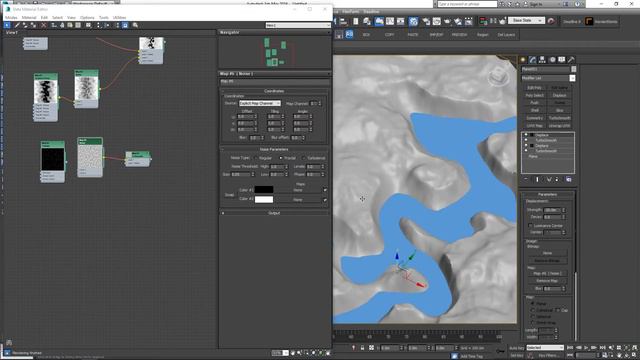Click Remove Modifier trash icon below stack
This screenshot has height=360, width=640.
557,180
